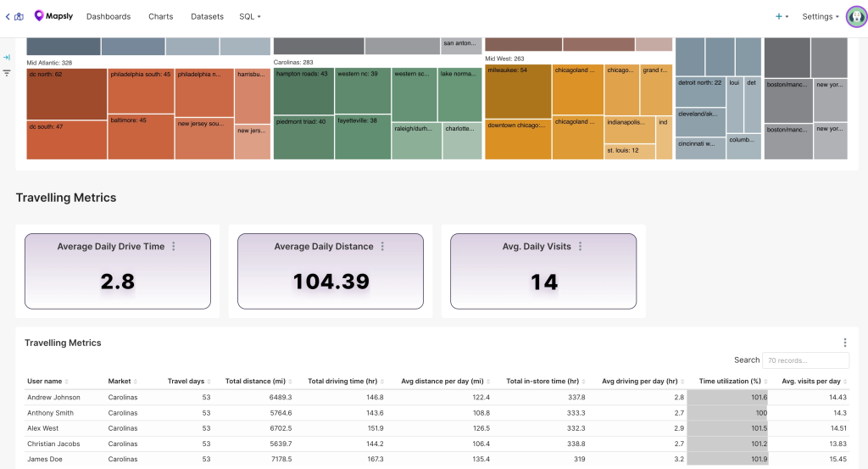The image size is (868, 469).
Task: Open the Charts menu item
Action: (160, 16)
